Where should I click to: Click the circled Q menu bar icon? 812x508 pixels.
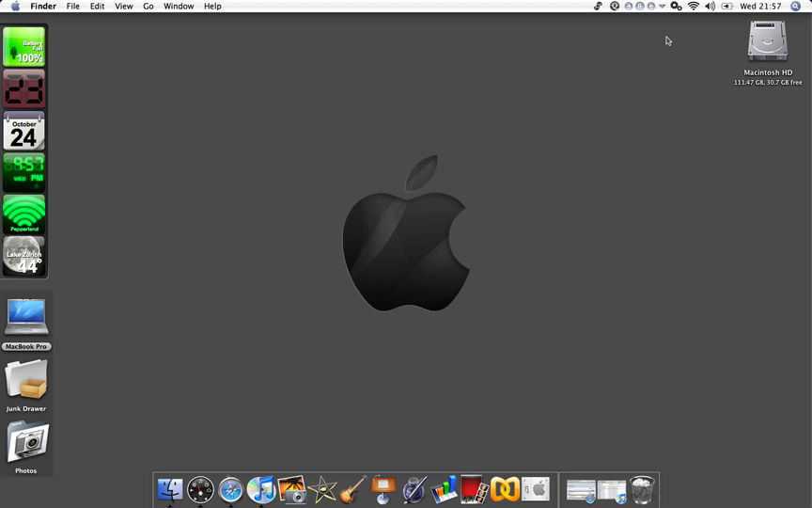615,7
